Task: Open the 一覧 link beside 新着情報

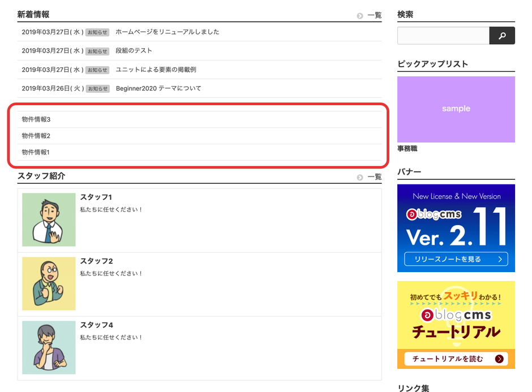Action: click(x=374, y=16)
